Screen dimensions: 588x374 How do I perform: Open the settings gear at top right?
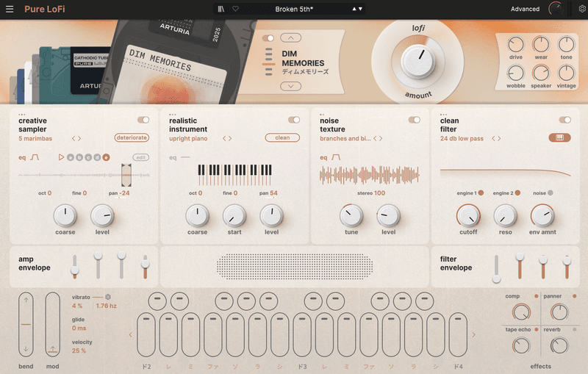point(582,9)
